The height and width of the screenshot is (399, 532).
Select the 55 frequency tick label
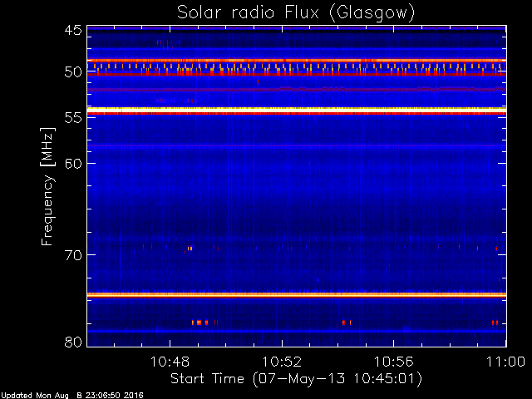(x=73, y=118)
